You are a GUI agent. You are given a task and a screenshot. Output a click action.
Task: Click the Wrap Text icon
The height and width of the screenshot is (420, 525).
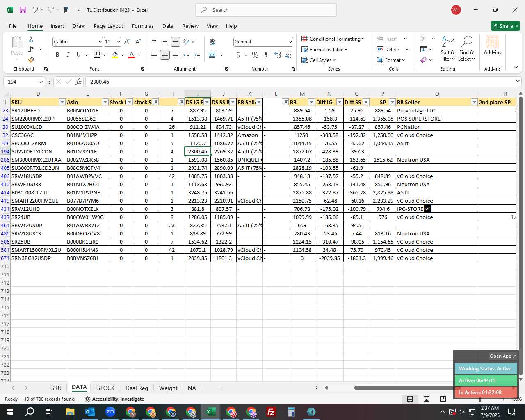click(x=212, y=41)
